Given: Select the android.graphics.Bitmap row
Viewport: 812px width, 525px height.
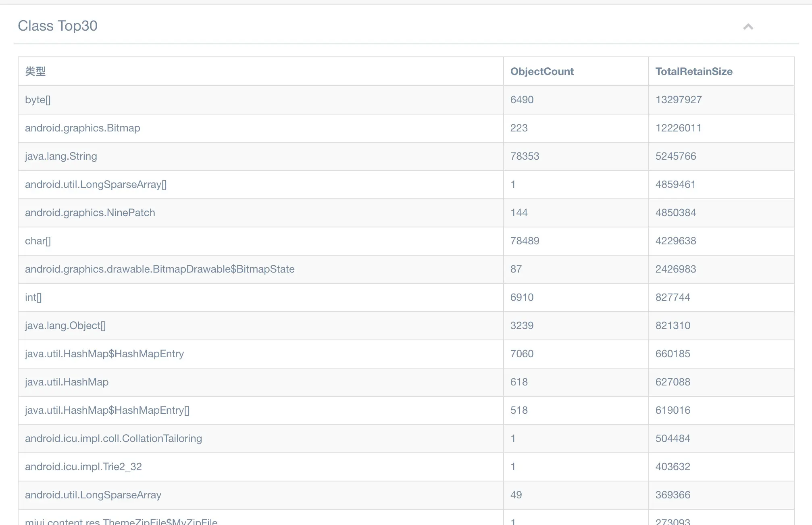Looking at the screenshot, I should 83,128.
